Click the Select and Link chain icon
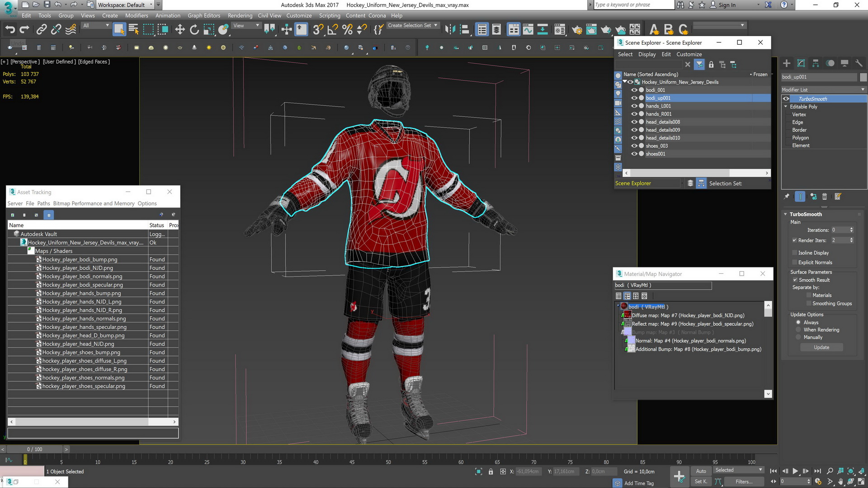Image resolution: width=868 pixels, height=488 pixels. point(41,30)
